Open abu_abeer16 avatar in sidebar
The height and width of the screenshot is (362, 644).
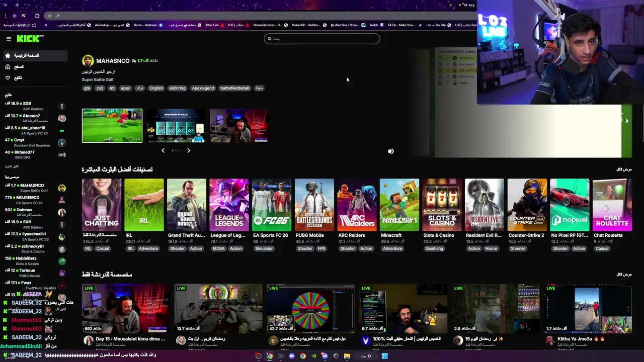pyautogui.click(x=62, y=130)
